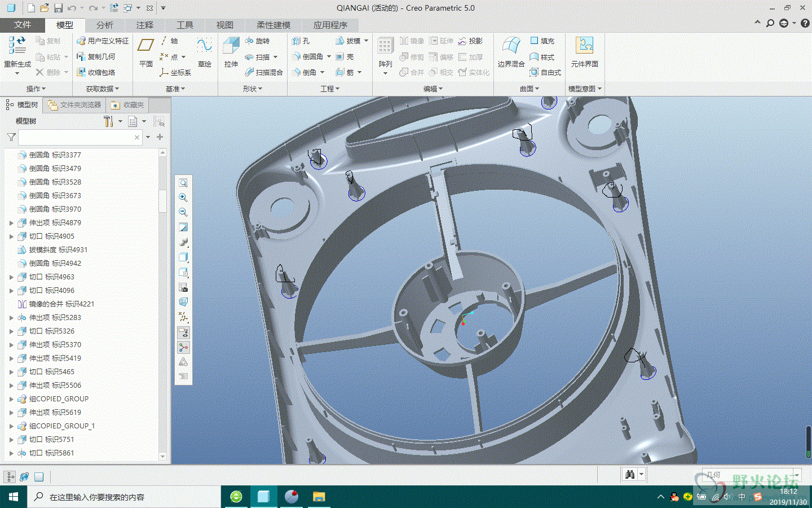Click the Repaint icon in graphics toolbar

click(x=183, y=227)
